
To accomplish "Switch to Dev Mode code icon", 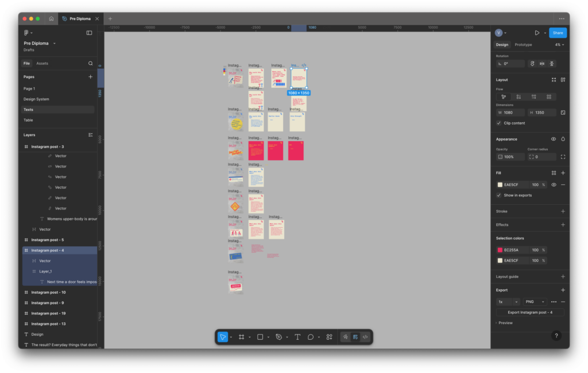I will [x=365, y=337].
